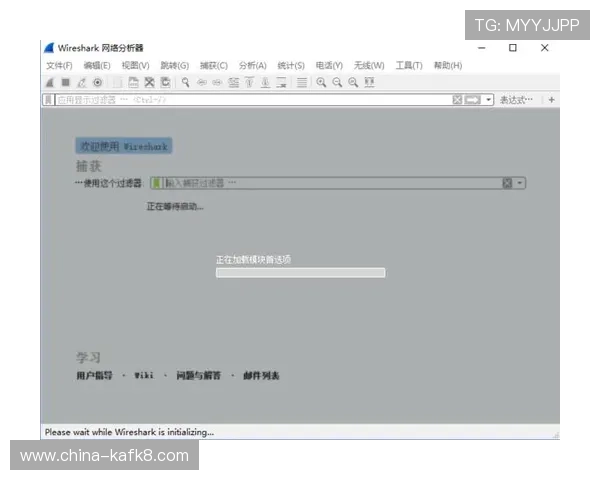Viewport: 600px width, 480px height.
Task: Go back in packet history
Action: click(202, 82)
